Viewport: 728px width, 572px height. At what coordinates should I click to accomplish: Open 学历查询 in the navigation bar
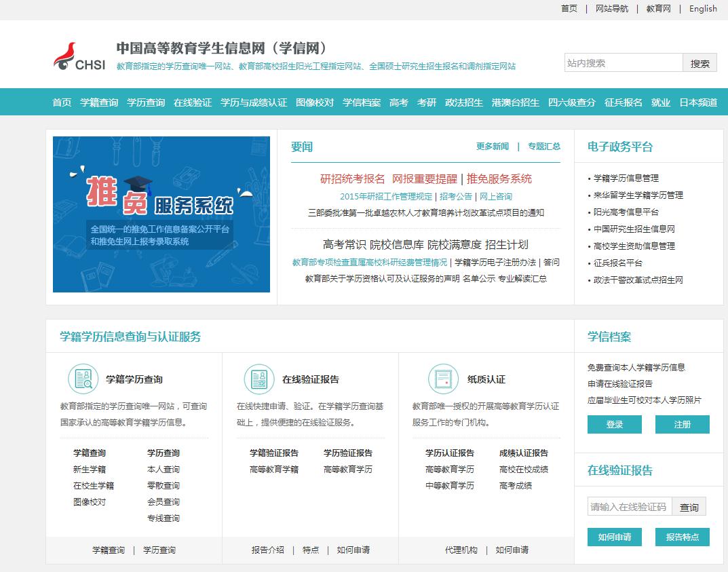146,102
